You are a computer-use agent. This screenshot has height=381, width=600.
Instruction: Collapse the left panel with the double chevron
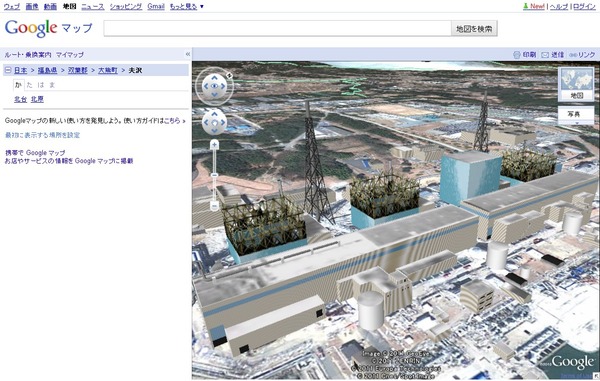188,54
